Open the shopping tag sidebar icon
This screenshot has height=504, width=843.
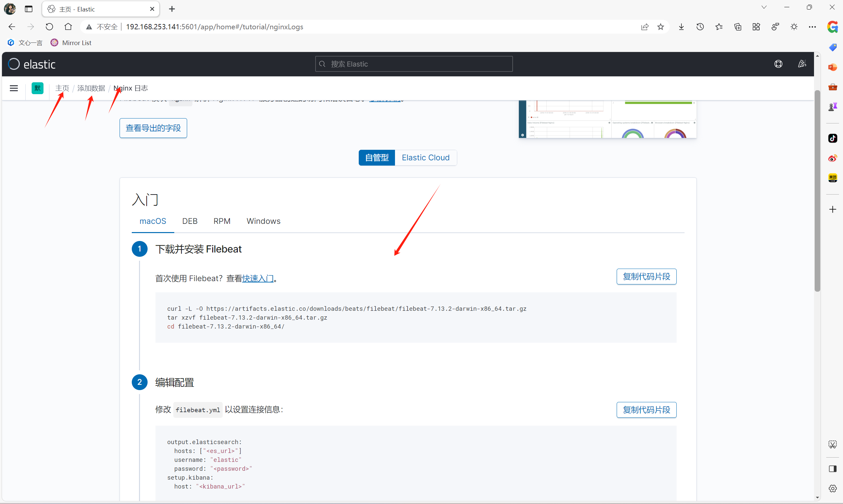(832, 47)
